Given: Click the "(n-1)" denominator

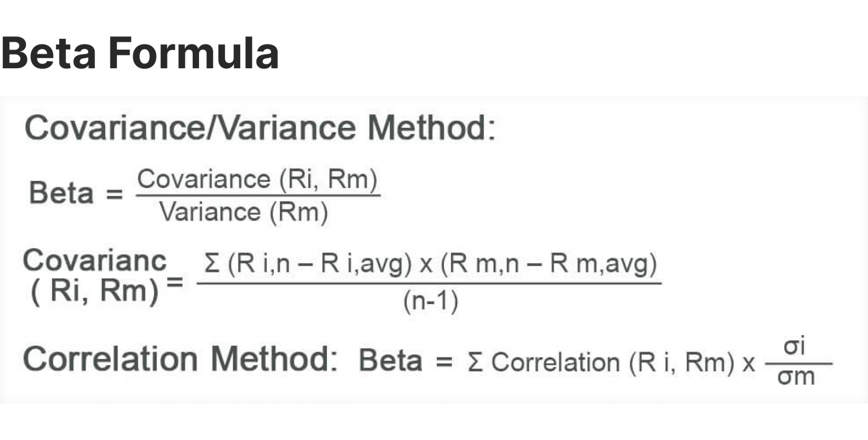Looking at the screenshot, I should pos(430,302).
